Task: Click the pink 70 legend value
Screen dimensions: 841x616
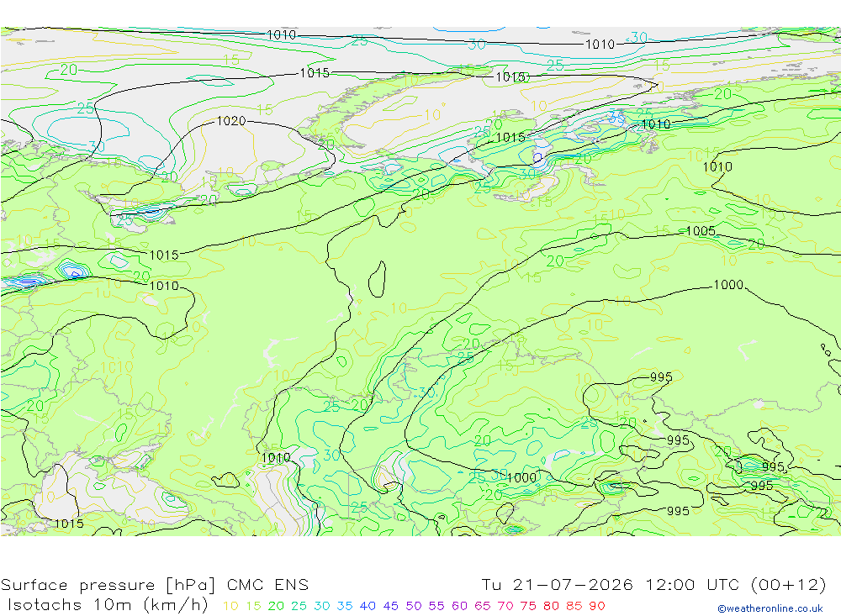Action: pyautogui.click(x=505, y=607)
